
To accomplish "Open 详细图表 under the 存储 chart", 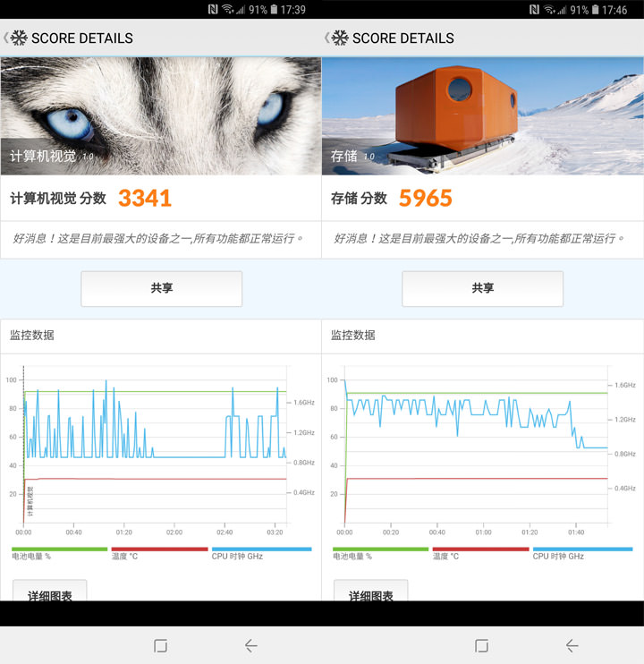I will (x=370, y=592).
